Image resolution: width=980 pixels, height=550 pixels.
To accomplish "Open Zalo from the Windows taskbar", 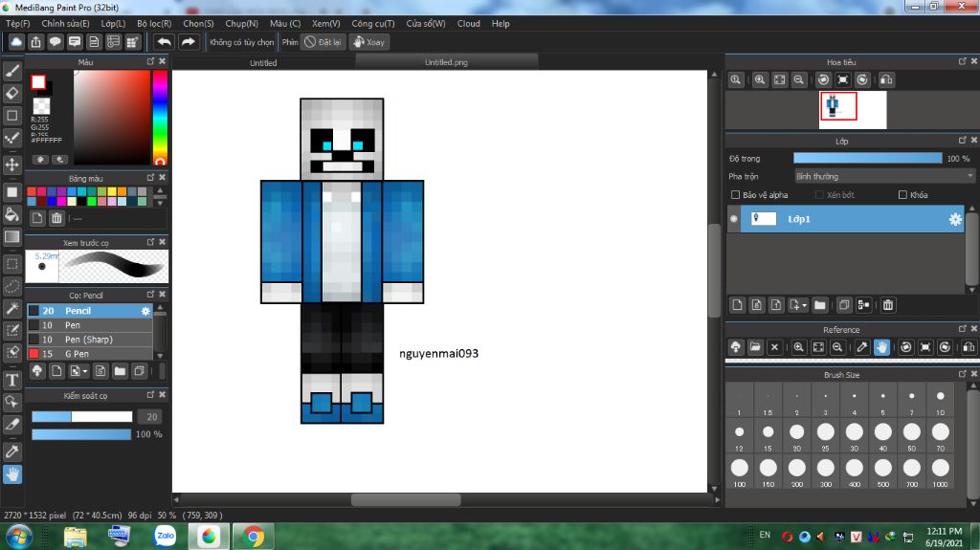I will 165,536.
